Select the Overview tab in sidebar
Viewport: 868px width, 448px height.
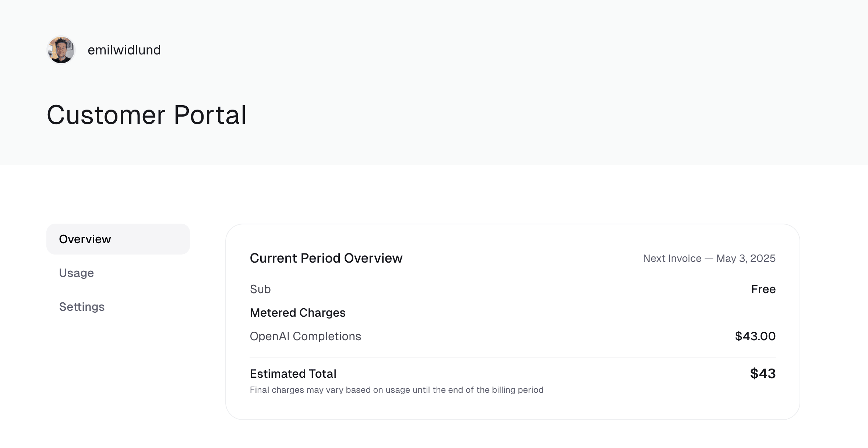(x=118, y=239)
